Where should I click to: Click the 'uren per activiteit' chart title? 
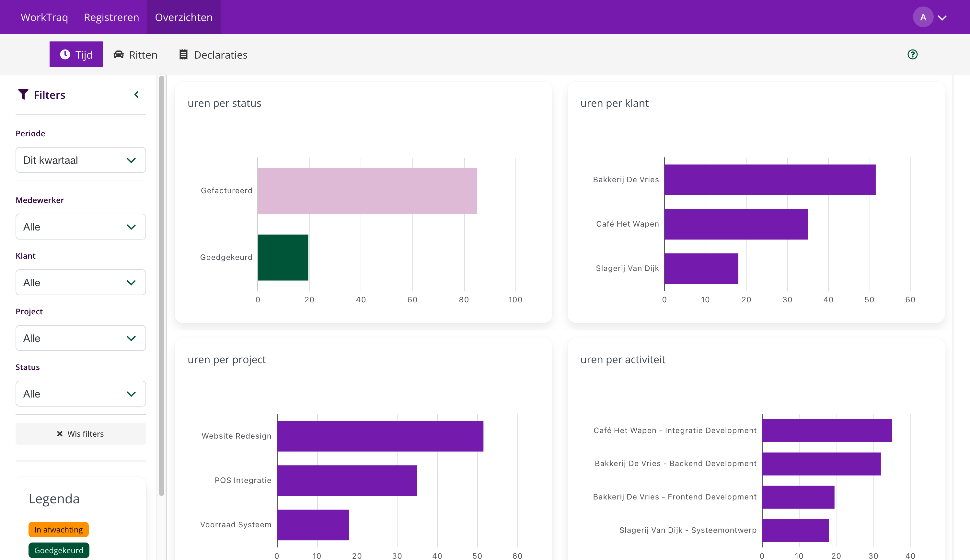click(623, 360)
